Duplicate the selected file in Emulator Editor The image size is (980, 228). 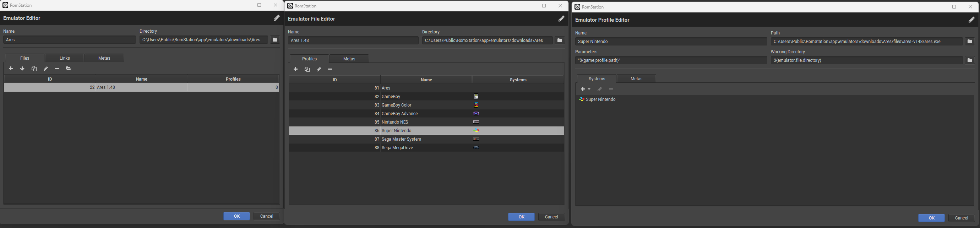pos(34,69)
